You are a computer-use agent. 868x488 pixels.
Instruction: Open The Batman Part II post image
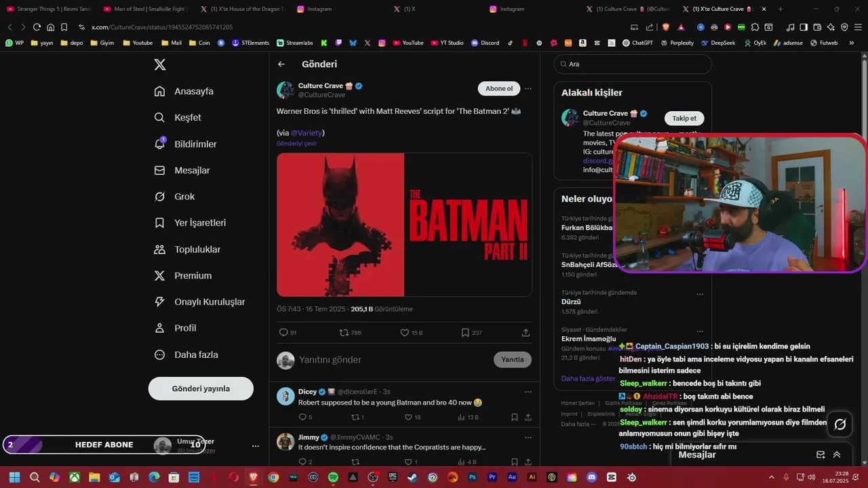click(x=404, y=225)
